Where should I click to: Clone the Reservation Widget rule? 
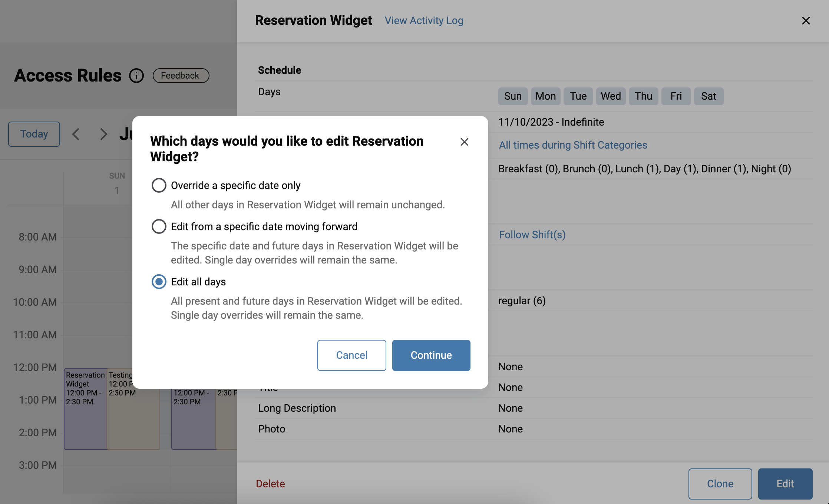(x=720, y=484)
